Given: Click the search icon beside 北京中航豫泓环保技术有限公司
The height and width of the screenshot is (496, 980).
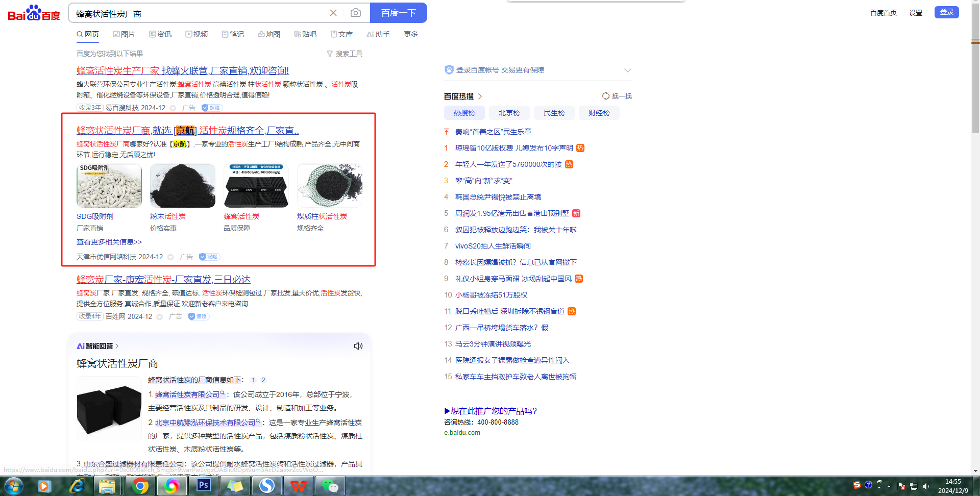Looking at the screenshot, I should pos(258,421).
